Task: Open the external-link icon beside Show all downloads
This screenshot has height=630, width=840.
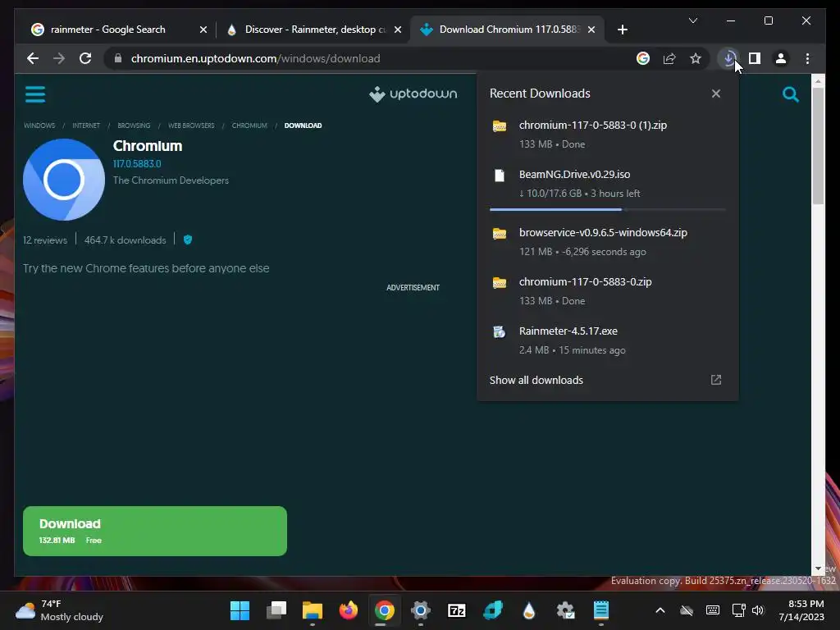Action: pos(715,380)
